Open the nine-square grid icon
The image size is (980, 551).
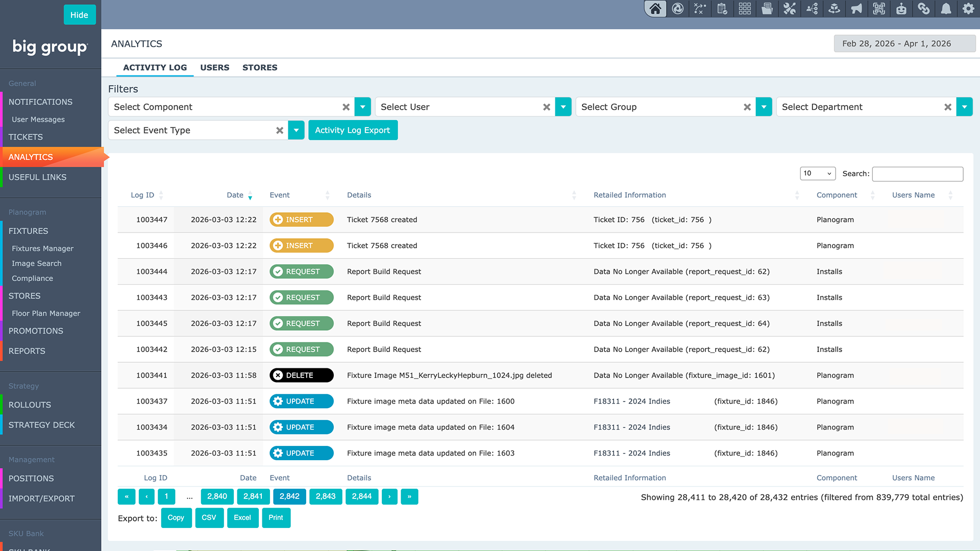(745, 9)
